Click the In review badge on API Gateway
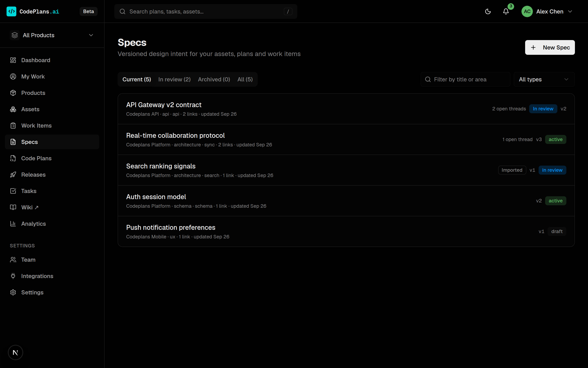The width and height of the screenshot is (588, 368). [543, 109]
